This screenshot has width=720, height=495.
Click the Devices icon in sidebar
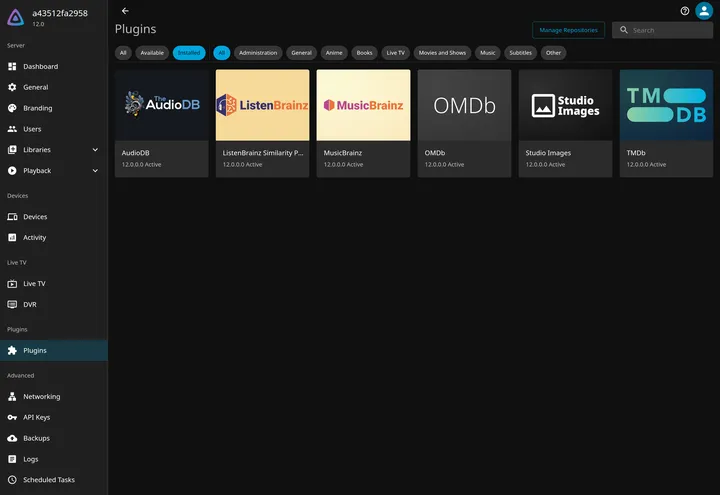click(12, 217)
